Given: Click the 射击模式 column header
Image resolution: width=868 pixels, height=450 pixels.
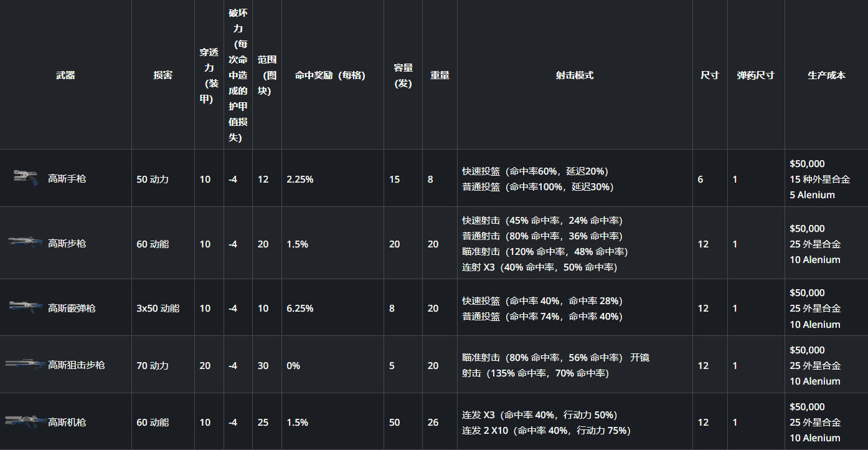Looking at the screenshot, I should click(x=575, y=75).
